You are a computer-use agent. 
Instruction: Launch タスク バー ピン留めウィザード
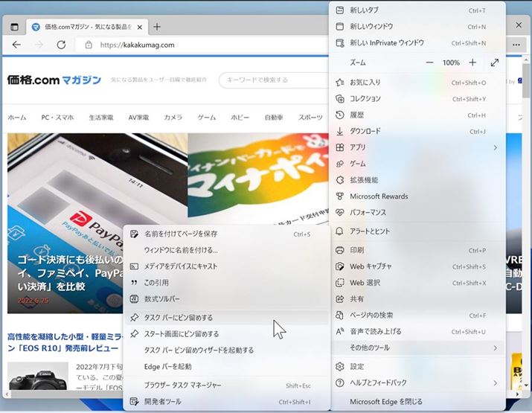[x=226, y=350]
